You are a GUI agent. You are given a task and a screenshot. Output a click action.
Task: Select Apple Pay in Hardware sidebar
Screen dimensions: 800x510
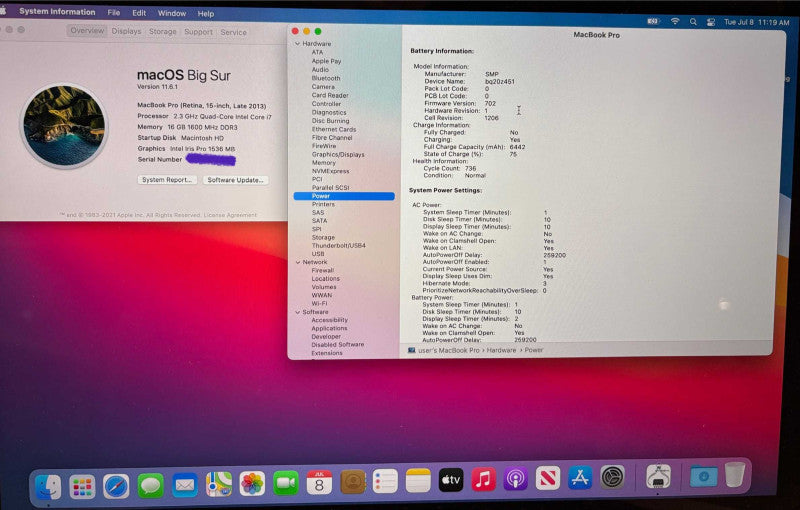coord(326,61)
